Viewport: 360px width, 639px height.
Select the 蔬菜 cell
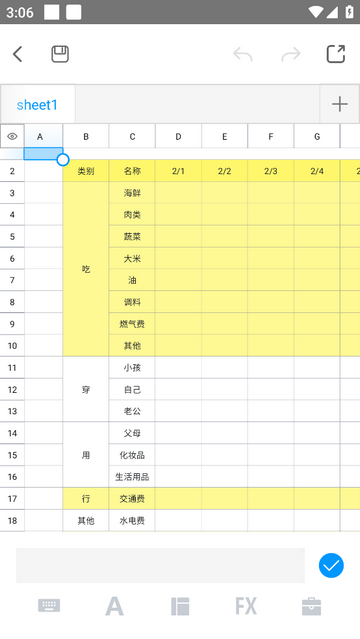[x=132, y=236]
